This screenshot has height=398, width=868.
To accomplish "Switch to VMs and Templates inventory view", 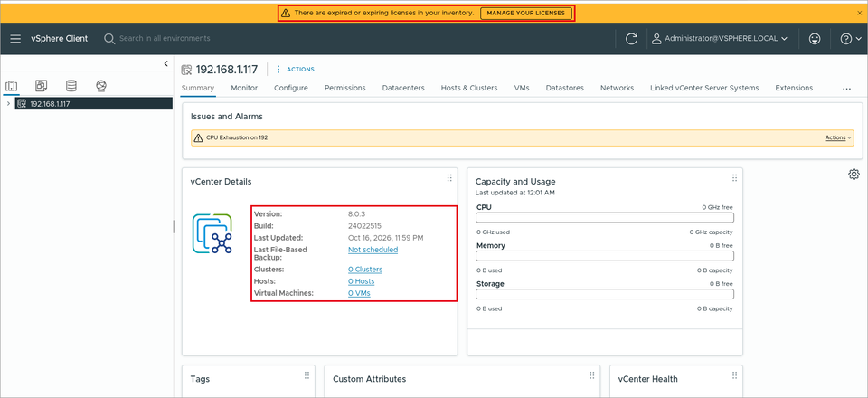I will [42, 86].
